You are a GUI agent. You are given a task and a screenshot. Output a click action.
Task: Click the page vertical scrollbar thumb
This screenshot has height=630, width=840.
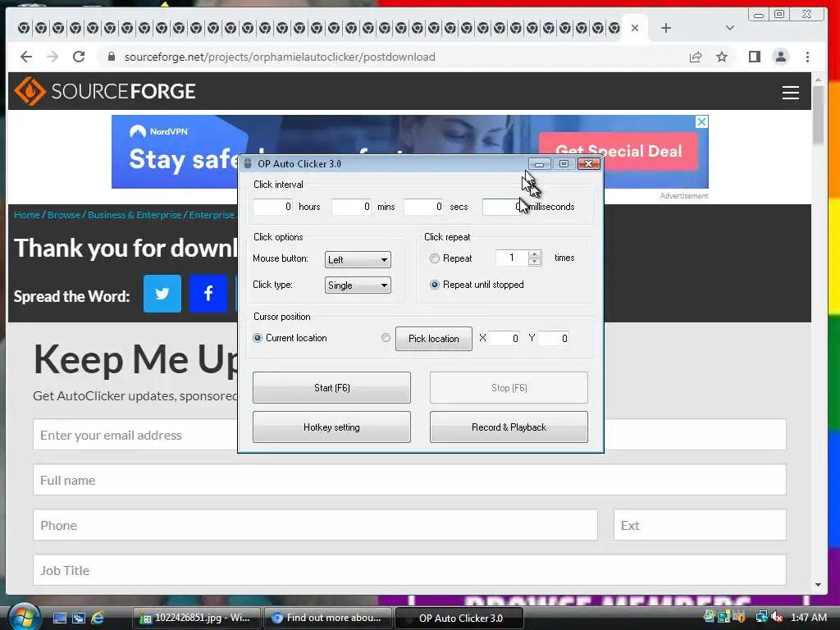(x=818, y=115)
